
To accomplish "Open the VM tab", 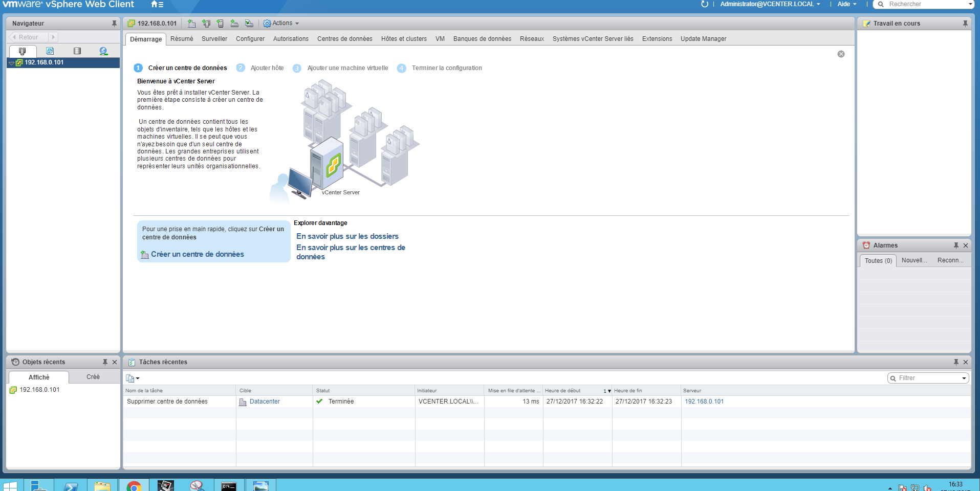I will pyautogui.click(x=440, y=39).
